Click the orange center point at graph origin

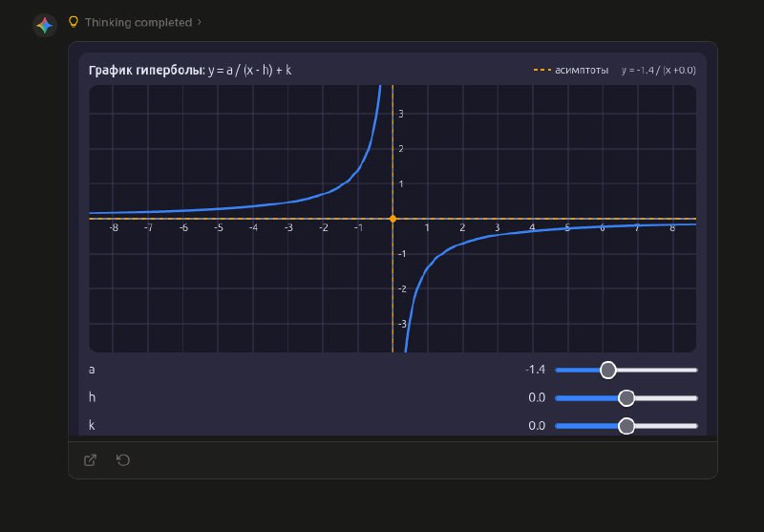(x=393, y=219)
